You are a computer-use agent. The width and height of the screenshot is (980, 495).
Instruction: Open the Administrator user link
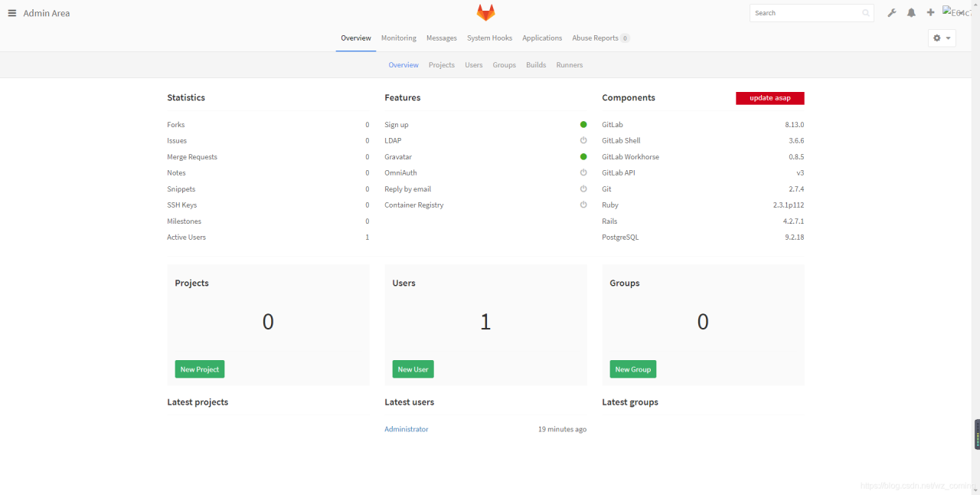click(x=407, y=429)
